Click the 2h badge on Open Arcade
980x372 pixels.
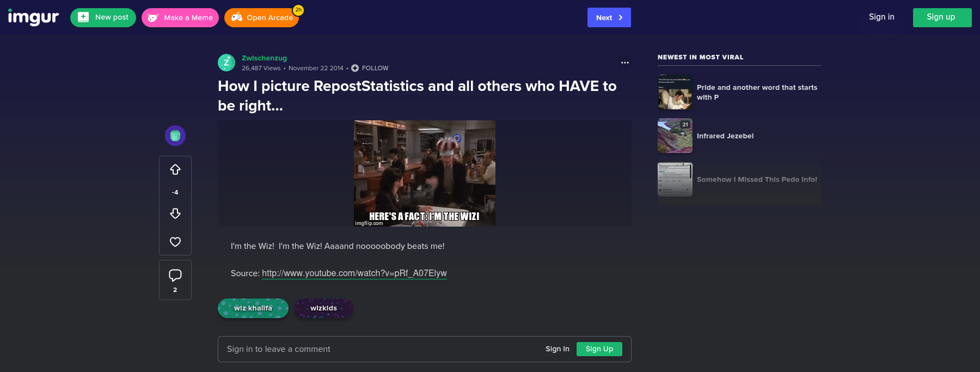298,10
